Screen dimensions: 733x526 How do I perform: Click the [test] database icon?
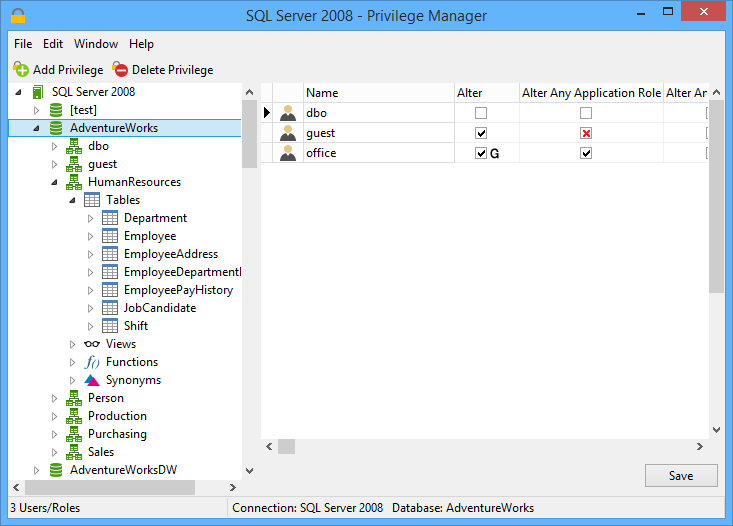56,110
